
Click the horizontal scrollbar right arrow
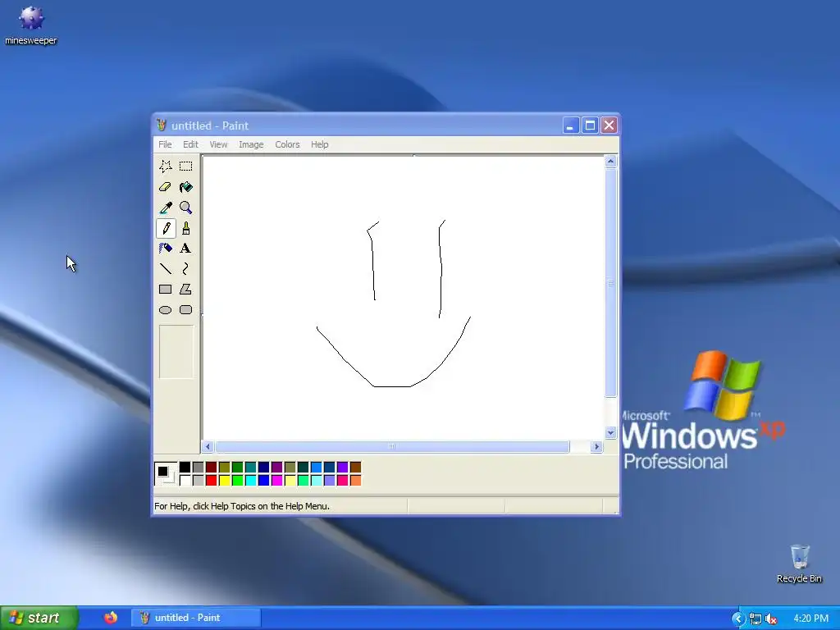[597, 447]
